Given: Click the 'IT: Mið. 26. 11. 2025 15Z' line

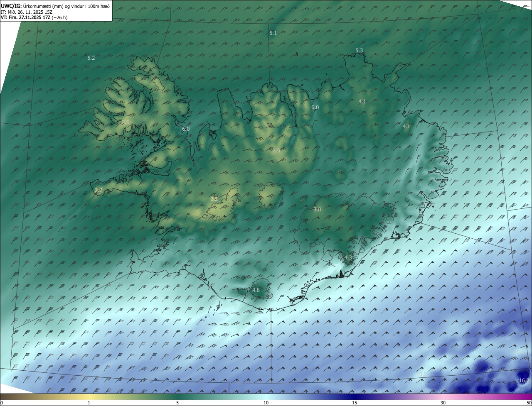Looking at the screenshot, I should pos(26,12).
